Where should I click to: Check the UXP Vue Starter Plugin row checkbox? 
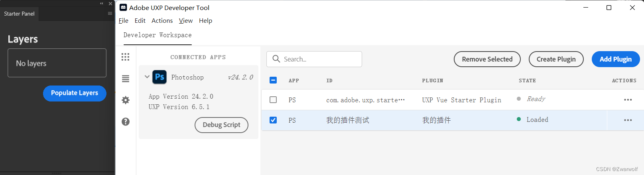coord(273,99)
